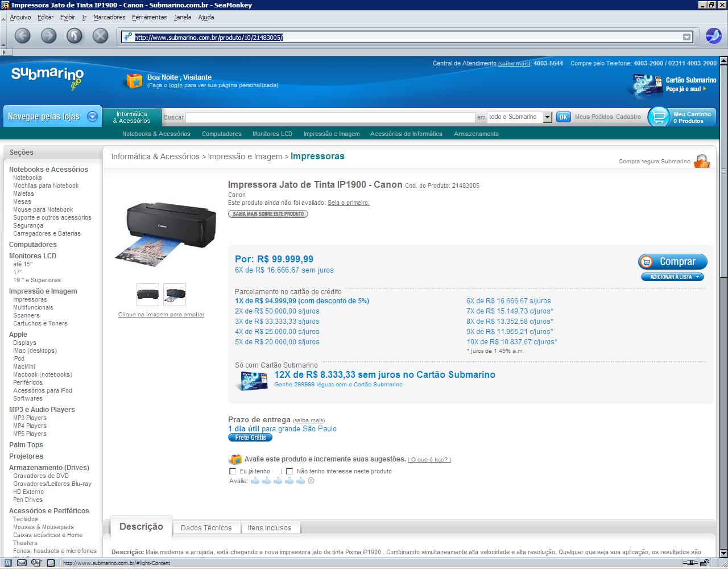Click 'Saiba mais sobre este produto' button
This screenshot has height=569, width=728.
click(x=268, y=214)
